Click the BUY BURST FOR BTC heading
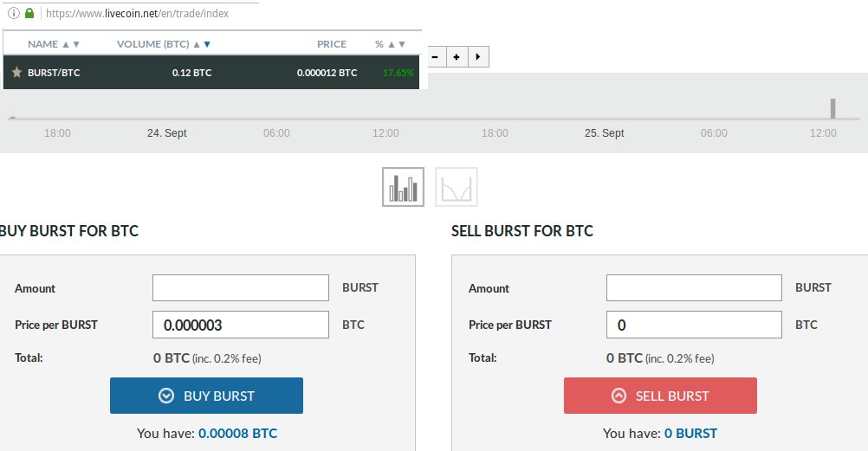 coord(69,231)
